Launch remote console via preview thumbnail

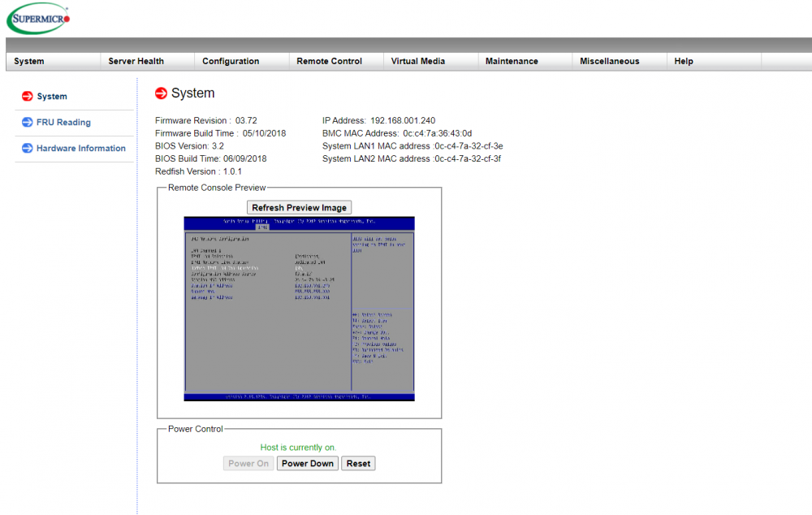[300, 309]
